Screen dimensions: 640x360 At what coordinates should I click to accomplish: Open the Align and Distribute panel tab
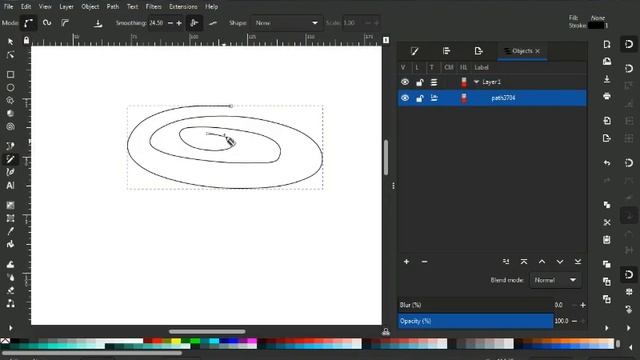[x=447, y=51]
